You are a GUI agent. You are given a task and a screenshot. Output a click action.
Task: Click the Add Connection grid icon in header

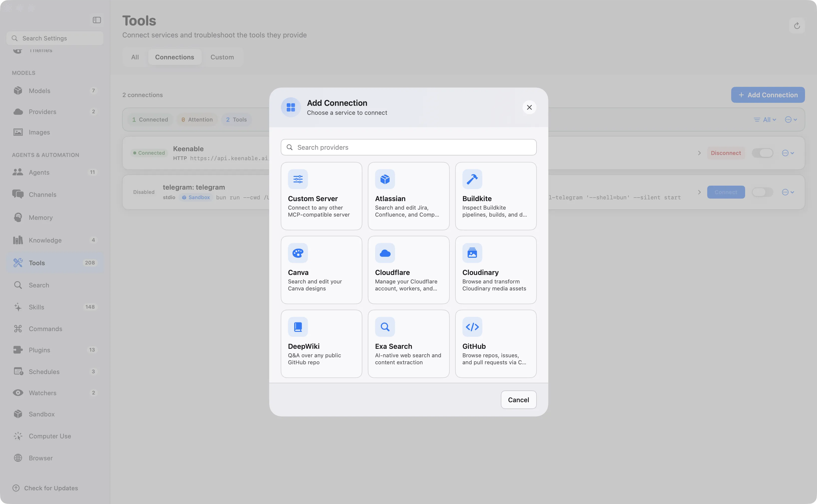tap(291, 107)
